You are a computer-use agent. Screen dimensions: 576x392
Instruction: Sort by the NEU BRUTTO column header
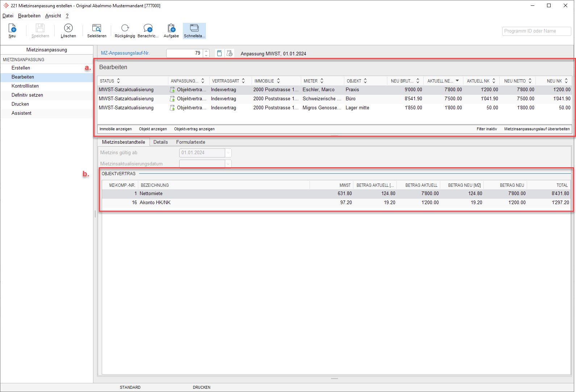pos(405,81)
